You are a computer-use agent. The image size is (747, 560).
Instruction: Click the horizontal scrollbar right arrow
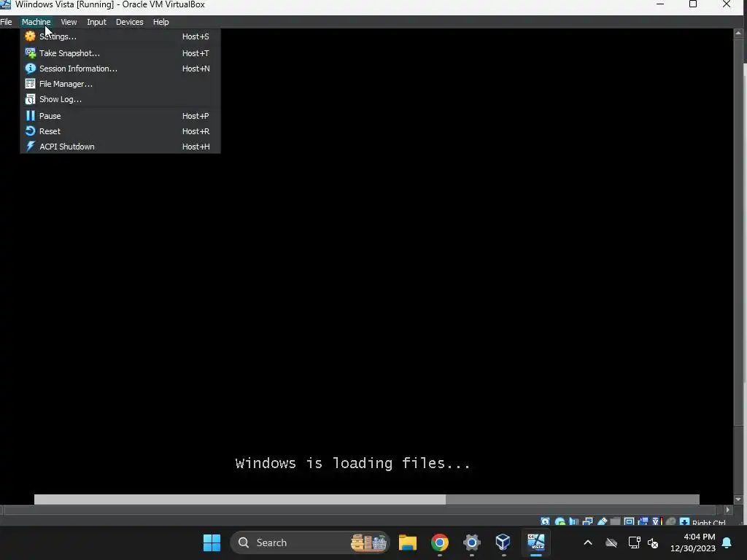click(727, 510)
